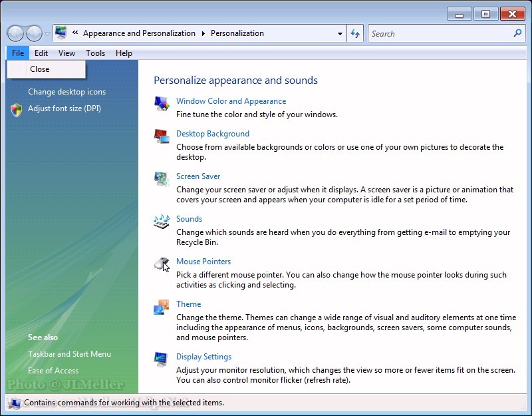Click description 'Fine tune the color and style'
This screenshot has height=416, width=532.
[x=257, y=114]
